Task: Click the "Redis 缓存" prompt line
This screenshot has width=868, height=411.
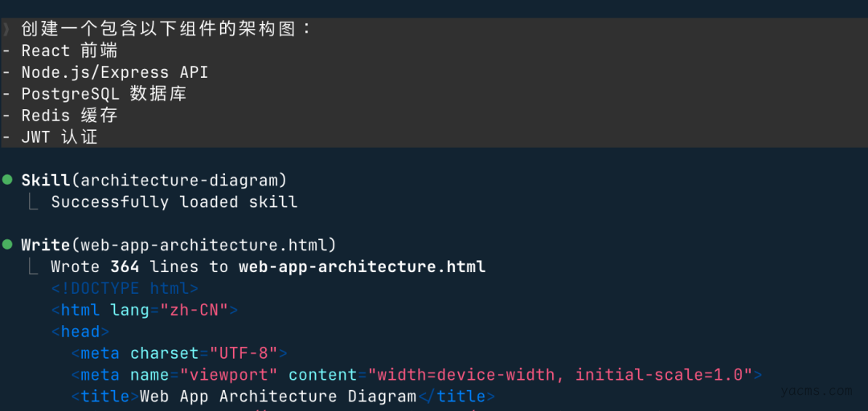Action: (x=69, y=116)
